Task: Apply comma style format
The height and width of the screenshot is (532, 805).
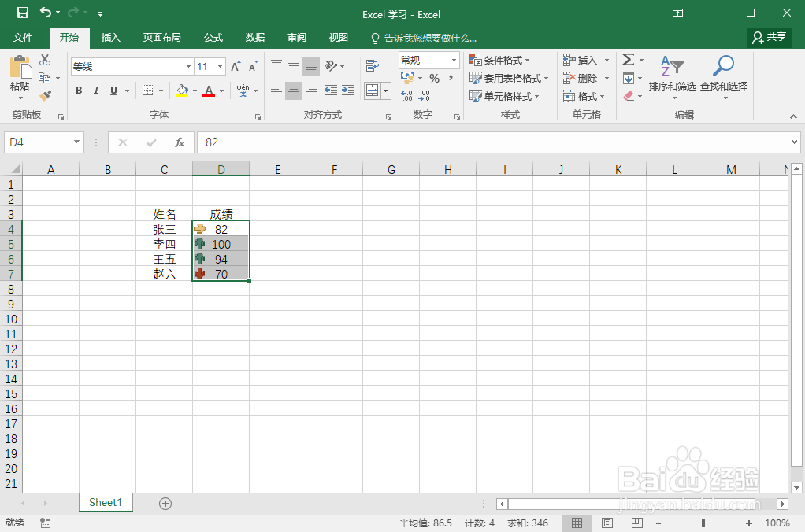Action: click(451, 79)
